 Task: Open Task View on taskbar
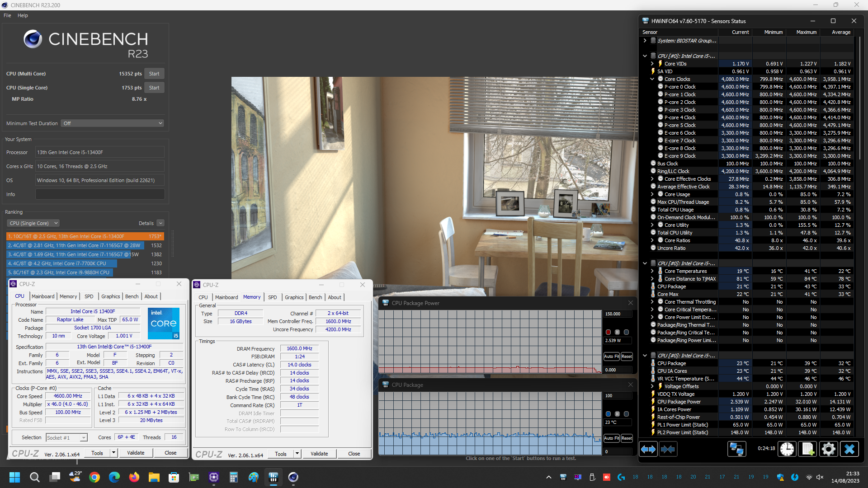[x=55, y=477]
